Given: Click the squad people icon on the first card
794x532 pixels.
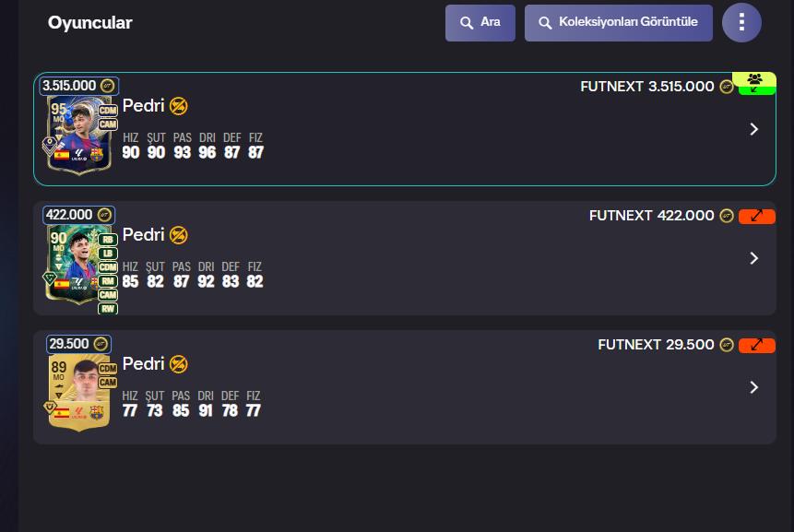Looking at the screenshot, I should pos(754,79).
